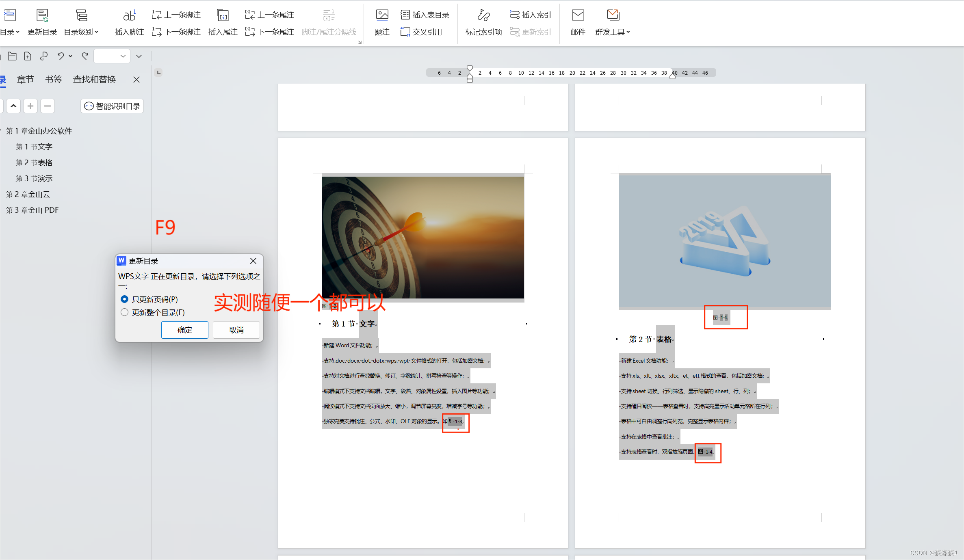The height and width of the screenshot is (560, 964).
Task: Mark an index entry with 标记索引项
Action: (483, 22)
